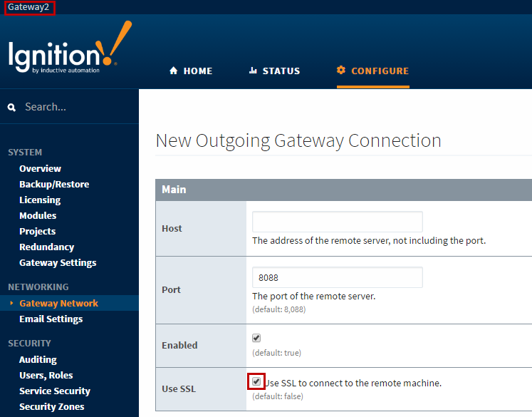Click the NETWORKING section heading

[38, 287]
